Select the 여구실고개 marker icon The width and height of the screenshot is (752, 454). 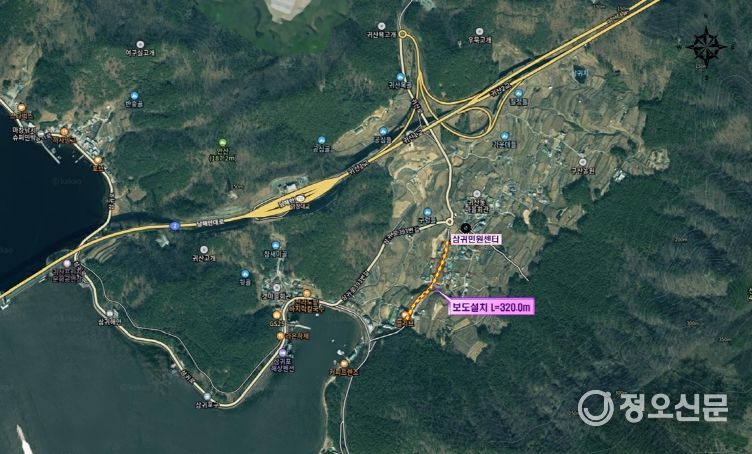pyautogui.click(x=140, y=44)
